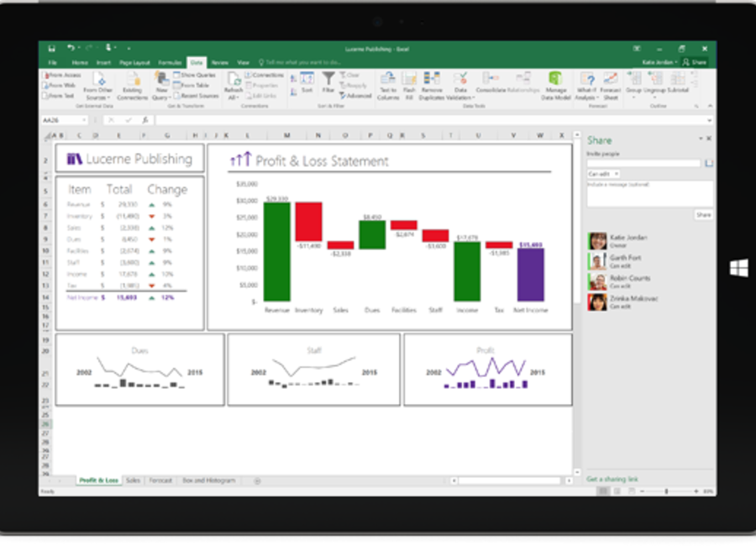The image size is (756, 546).
Task: Click Share button in Share pane
Action: coord(703,215)
